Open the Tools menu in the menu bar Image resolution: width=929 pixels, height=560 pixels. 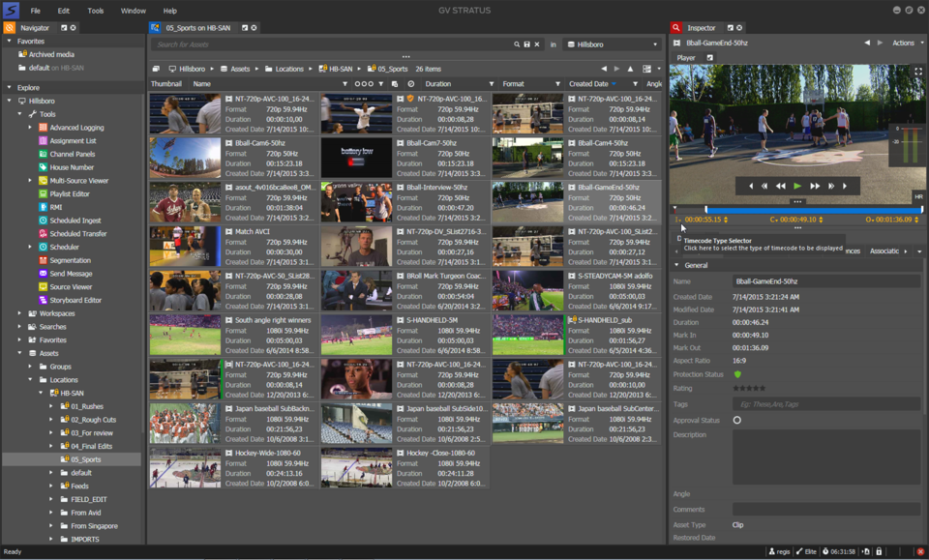click(x=94, y=11)
